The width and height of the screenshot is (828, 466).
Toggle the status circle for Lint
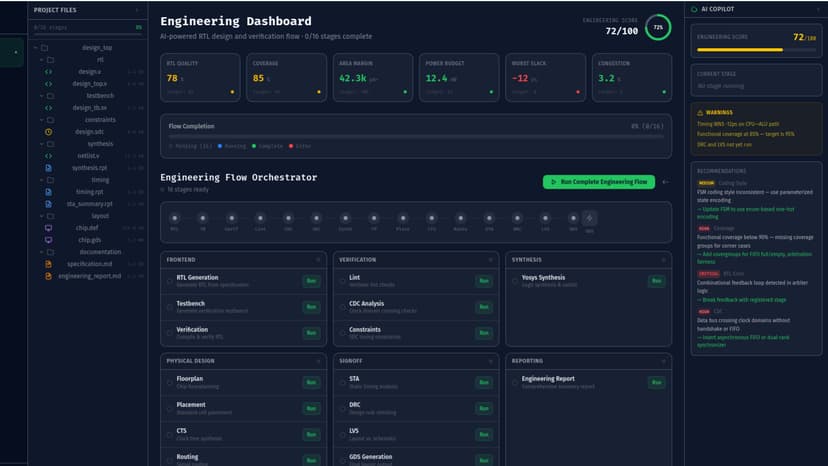[x=342, y=281]
